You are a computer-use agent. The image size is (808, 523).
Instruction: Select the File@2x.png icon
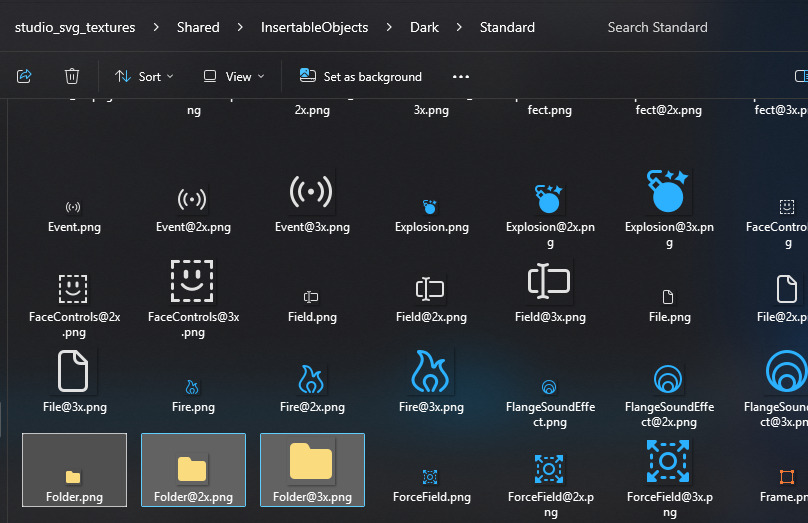786,289
